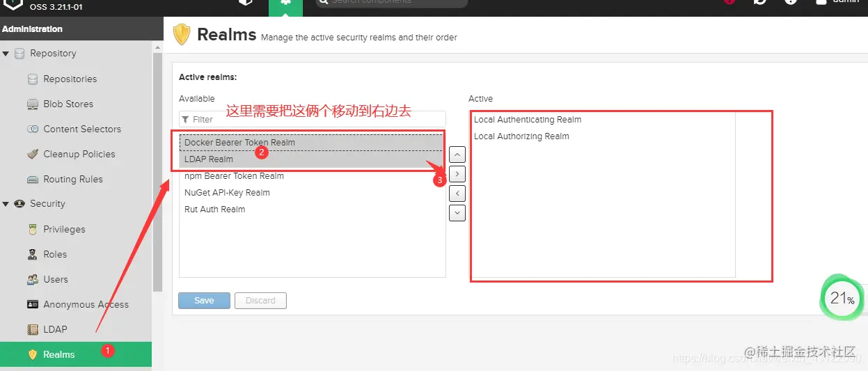
Task: Click the Realms page header shield icon
Action: 182,34
